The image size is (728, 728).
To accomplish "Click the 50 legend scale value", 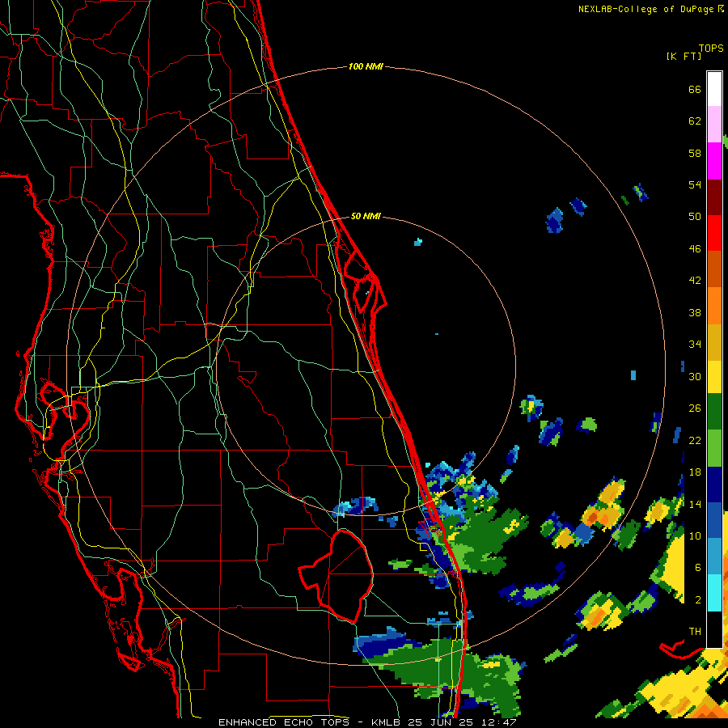I will tap(695, 216).
